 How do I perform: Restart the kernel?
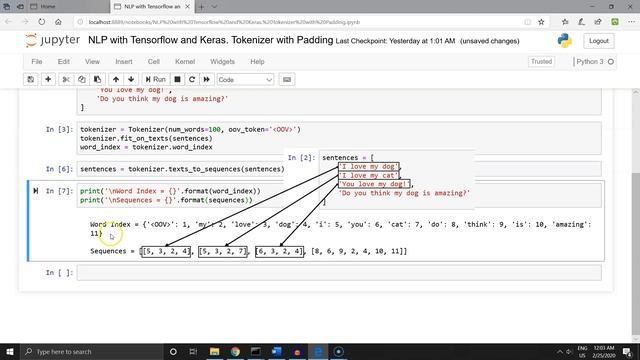(x=192, y=80)
